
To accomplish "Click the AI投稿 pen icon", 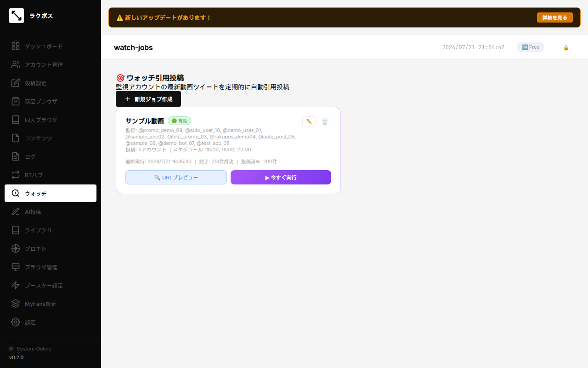I will click(16, 212).
